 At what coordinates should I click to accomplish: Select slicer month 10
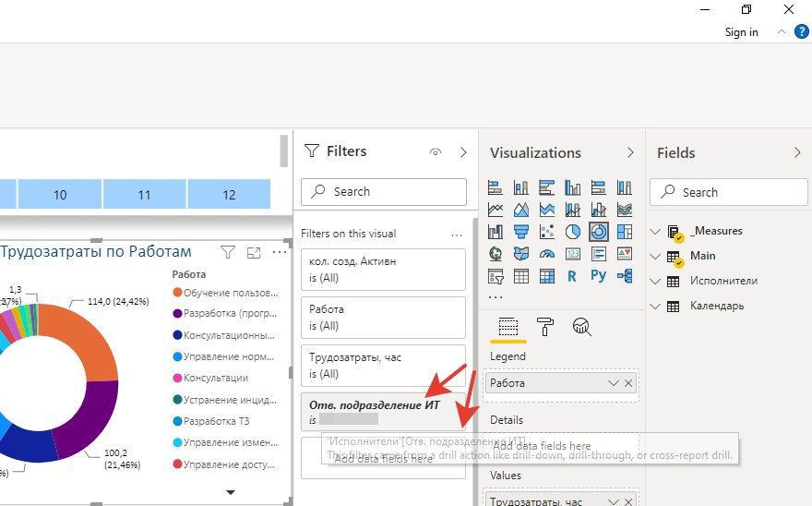[60, 195]
